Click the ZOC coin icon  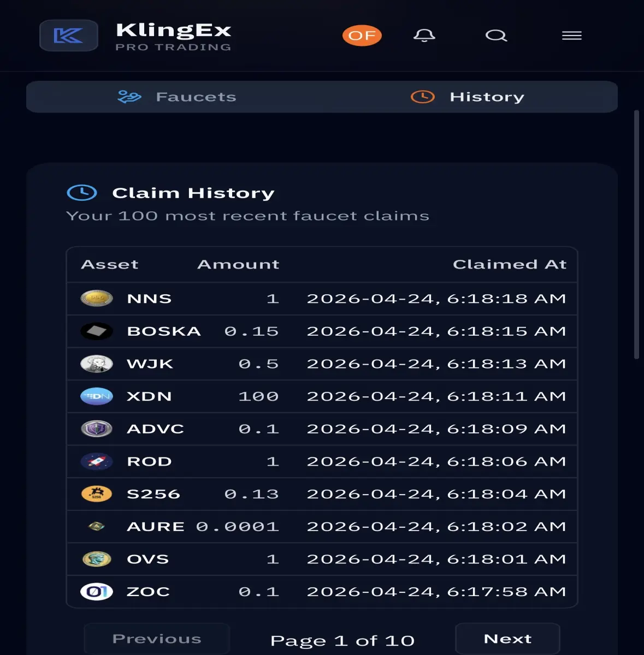97,592
